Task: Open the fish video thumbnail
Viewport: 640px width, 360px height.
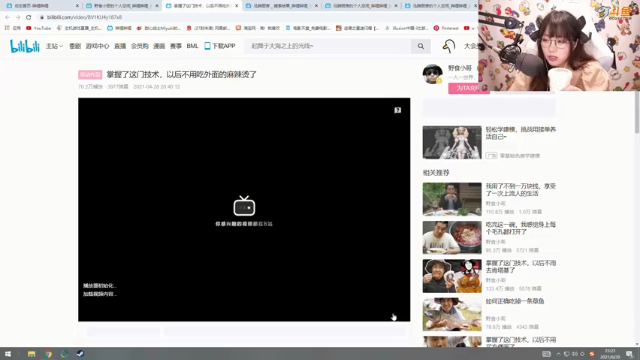Action: 452,314
